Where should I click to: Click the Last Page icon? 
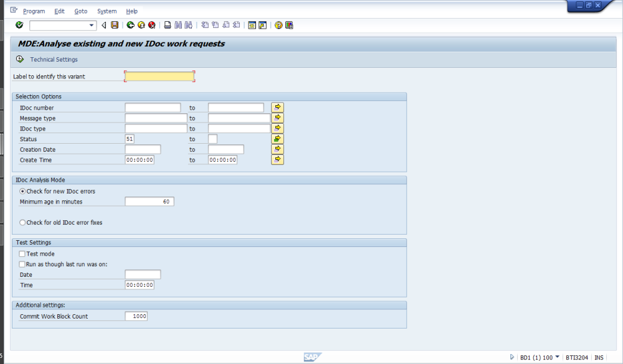(236, 25)
